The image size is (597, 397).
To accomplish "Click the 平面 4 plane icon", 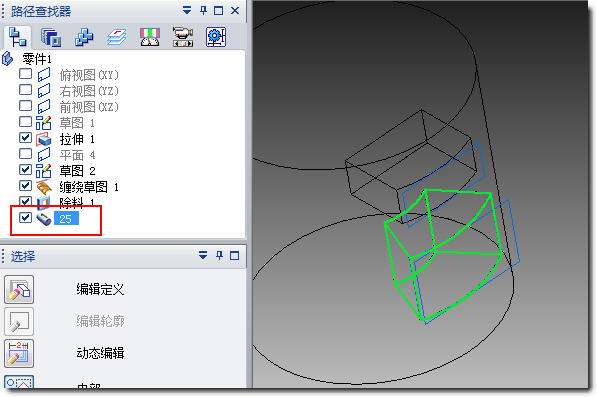I will pyautogui.click(x=44, y=155).
